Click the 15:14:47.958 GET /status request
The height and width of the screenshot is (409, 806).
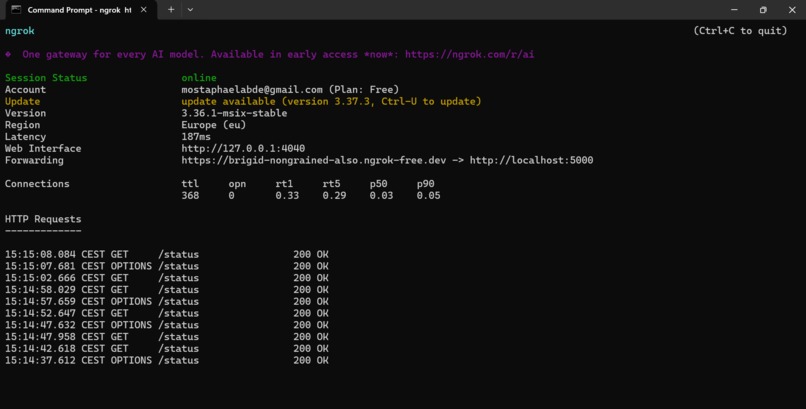[167, 337]
